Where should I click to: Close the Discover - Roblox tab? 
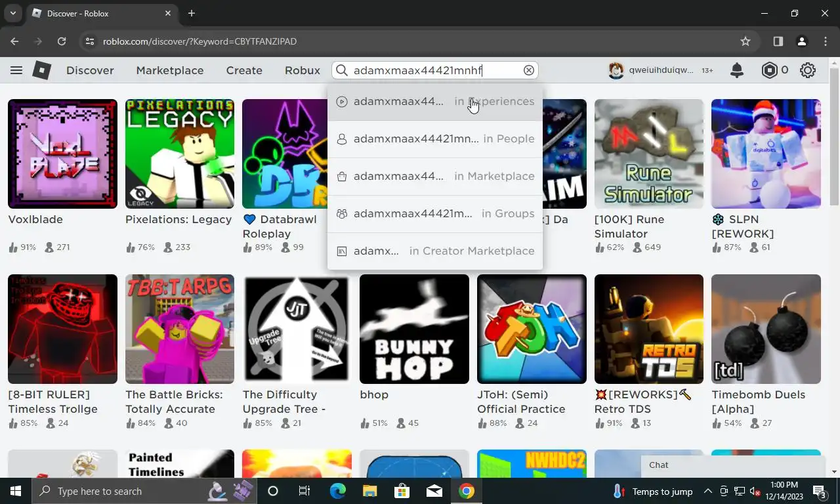(168, 13)
